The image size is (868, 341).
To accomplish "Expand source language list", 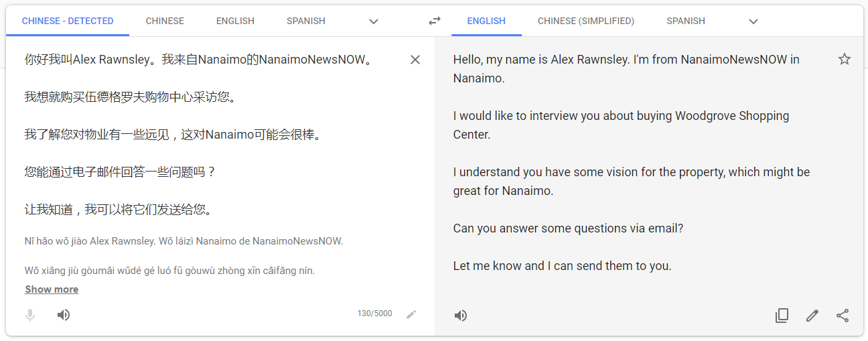I will pyautogui.click(x=374, y=21).
